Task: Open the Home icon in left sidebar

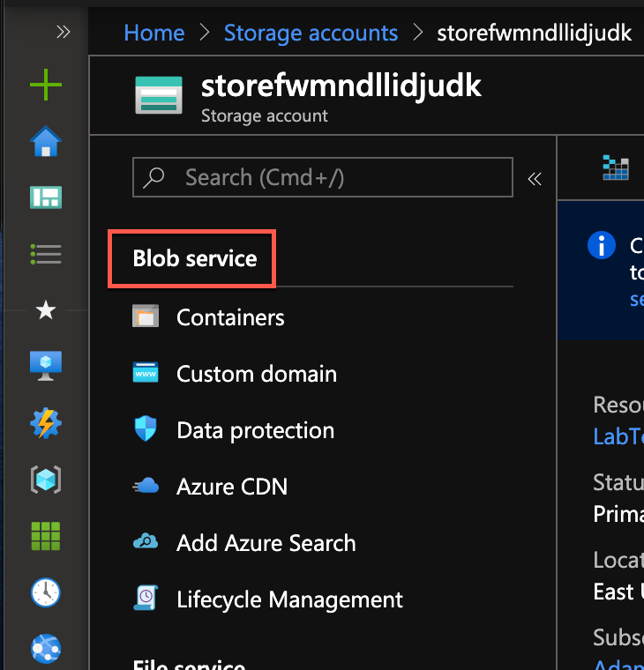Action: (x=46, y=141)
